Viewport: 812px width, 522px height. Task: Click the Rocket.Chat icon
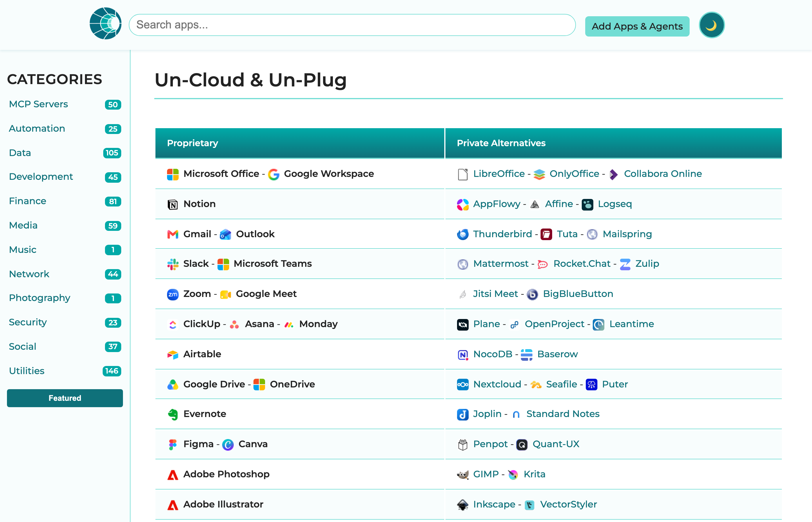pos(543,264)
